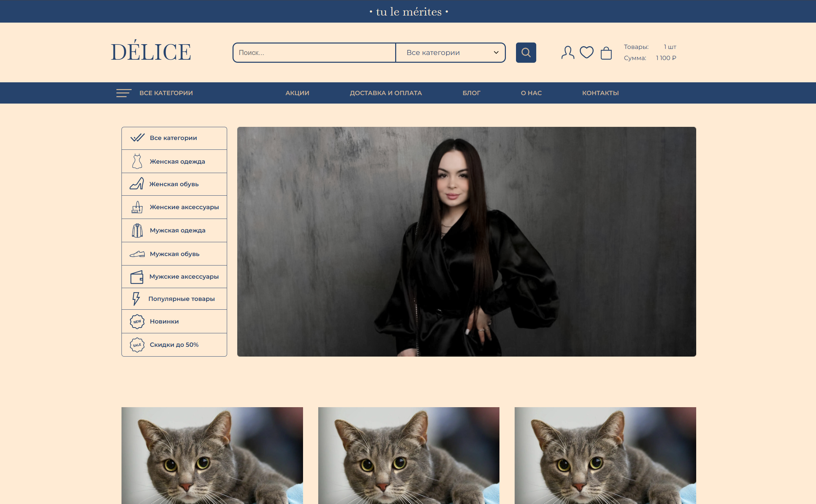Expand the Все категории search dropdown
This screenshot has width=816, height=504.
pyautogui.click(x=450, y=53)
